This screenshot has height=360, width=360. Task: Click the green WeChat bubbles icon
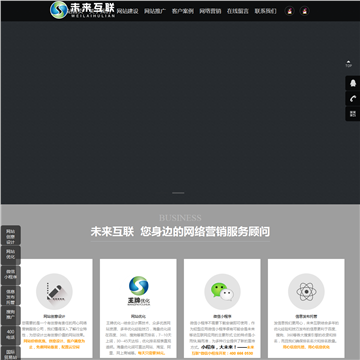pyautogui.click(x=222, y=292)
